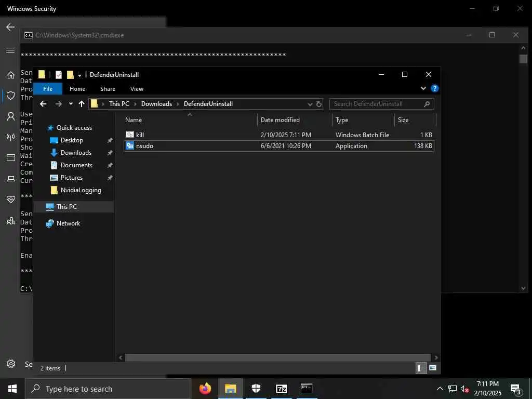The width and height of the screenshot is (532, 399).
Task: Open the Share ribbon tab
Action: coord(108,89)
